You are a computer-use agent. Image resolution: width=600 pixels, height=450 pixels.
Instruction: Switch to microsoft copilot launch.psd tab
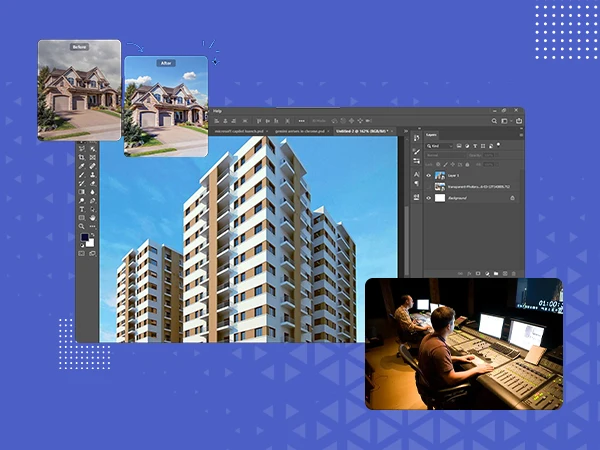point(239,131)
